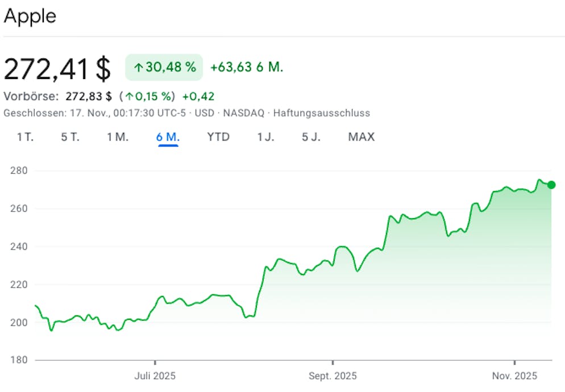The height and width of the screenshot is (392, 565).
Task: Click the 272,41 $ current price
Action: (x=57, y=69)
